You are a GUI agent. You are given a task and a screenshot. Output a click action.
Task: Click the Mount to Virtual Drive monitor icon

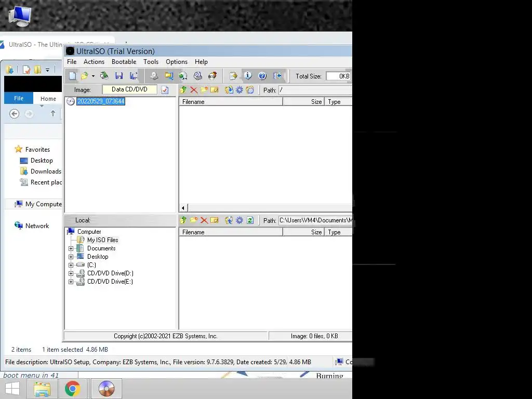coord(169,76)
